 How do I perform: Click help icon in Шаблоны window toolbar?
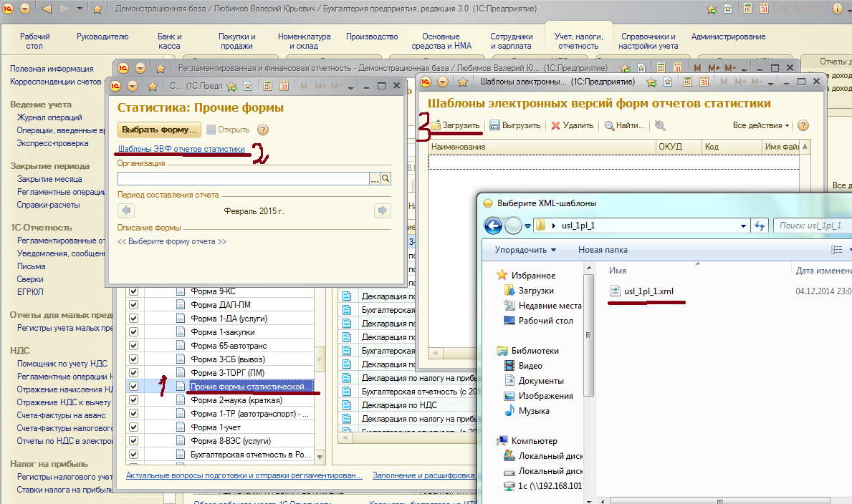click(803, 125)
